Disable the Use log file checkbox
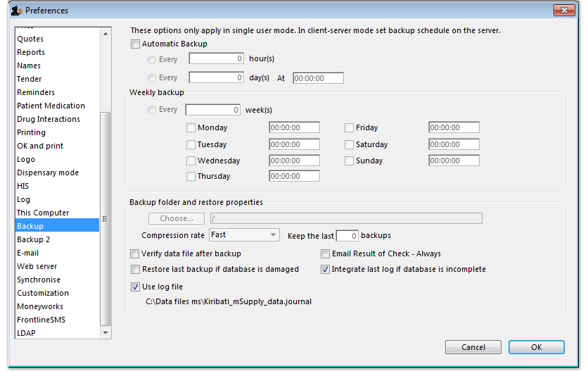 coord(135,287)
